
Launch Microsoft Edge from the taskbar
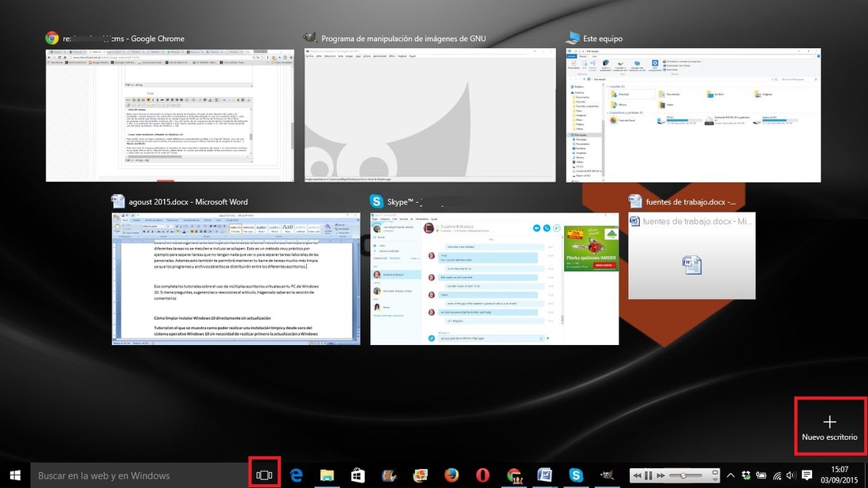click(297, 475)
